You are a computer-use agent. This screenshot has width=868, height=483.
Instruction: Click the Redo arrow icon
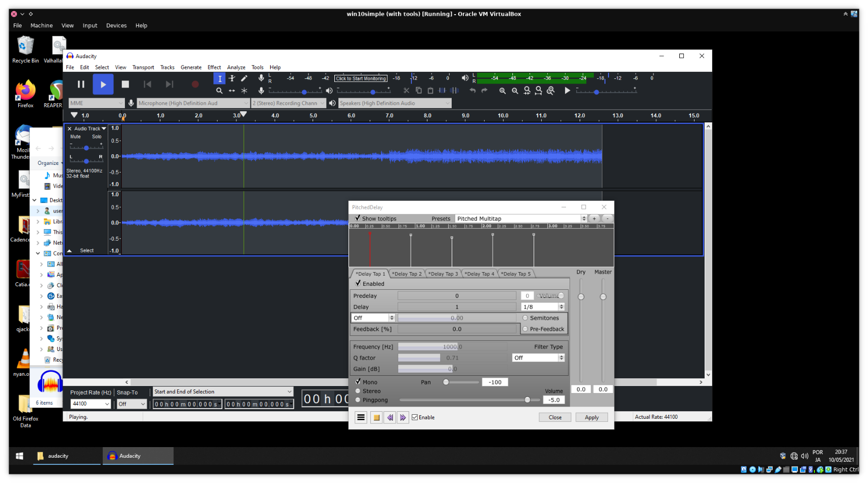click(485, 91)
